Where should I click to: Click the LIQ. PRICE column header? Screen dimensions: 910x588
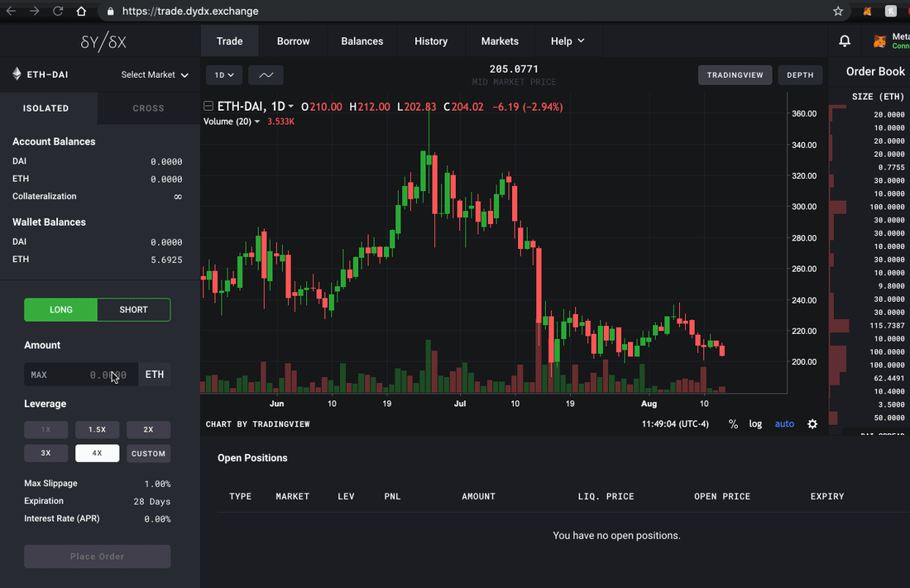[x=606, y=496]
